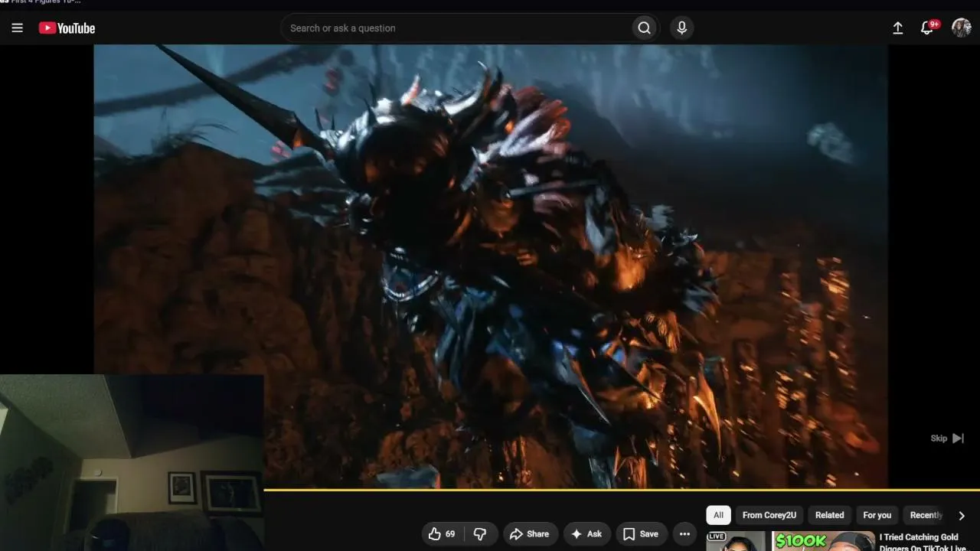980x551 pixels.
Task: Open the account avatar menu
Action: [x=962, y=28]
